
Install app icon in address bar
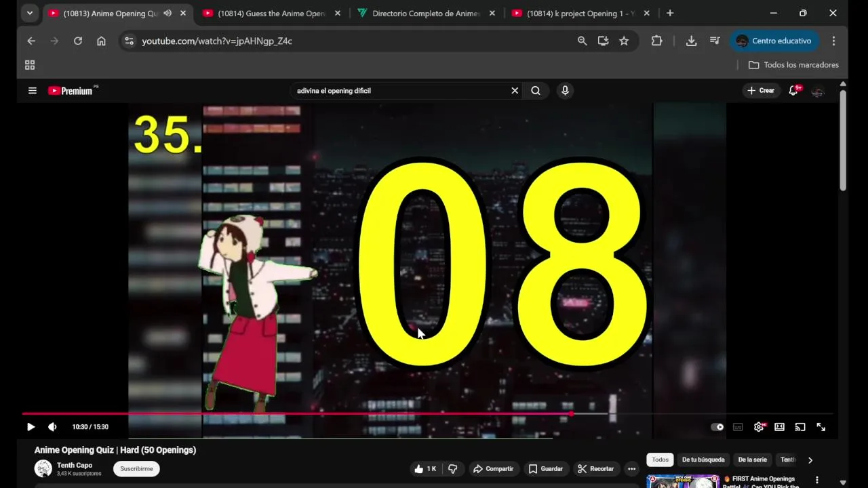tap(603, 41)
